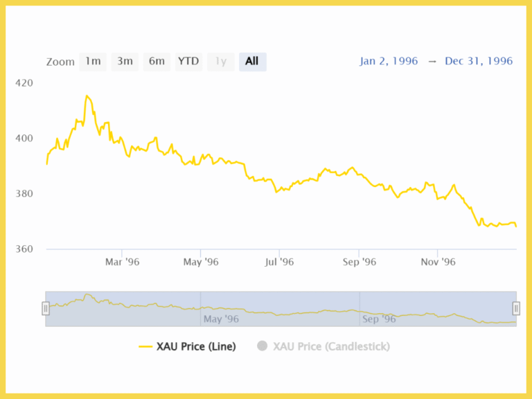The image size is (532, 399).
Task: Click the yellow line legend marker icon
Action: click(145, 346)
